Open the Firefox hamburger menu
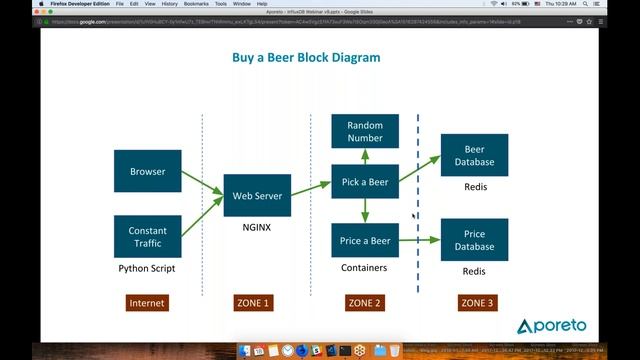The height and width of the screenshot is (360, 640). (x=601, y=22)
